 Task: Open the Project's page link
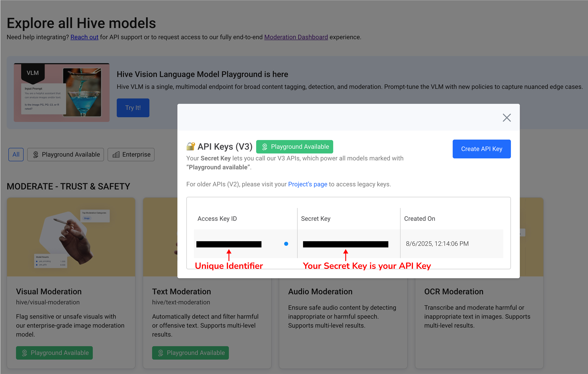pos(307,184)
